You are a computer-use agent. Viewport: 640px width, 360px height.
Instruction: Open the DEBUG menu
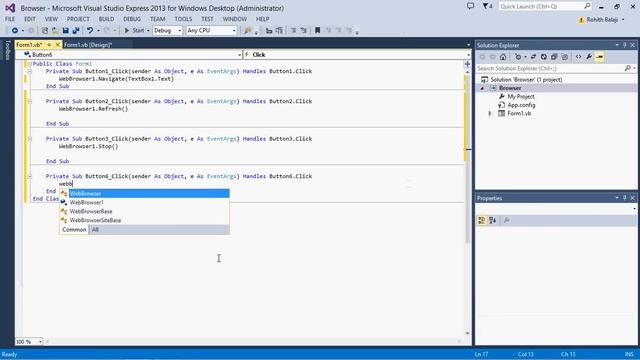(131, 19)
